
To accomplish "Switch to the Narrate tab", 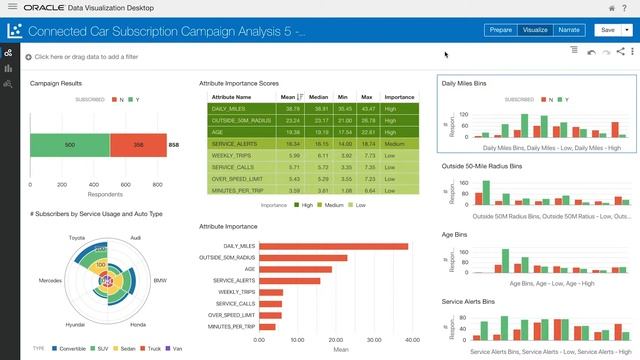I will [x=569, y=30].
